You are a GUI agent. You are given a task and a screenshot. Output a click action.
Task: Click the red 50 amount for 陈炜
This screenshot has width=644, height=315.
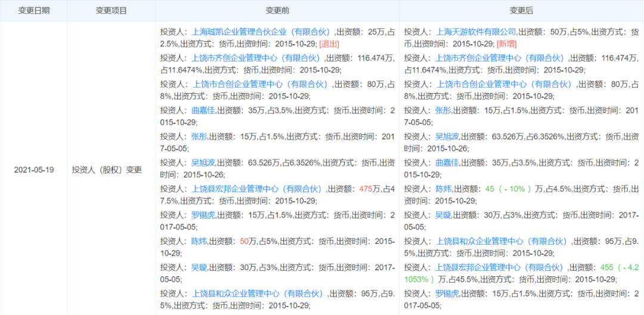pyautogui.click(x=244, y=242)
